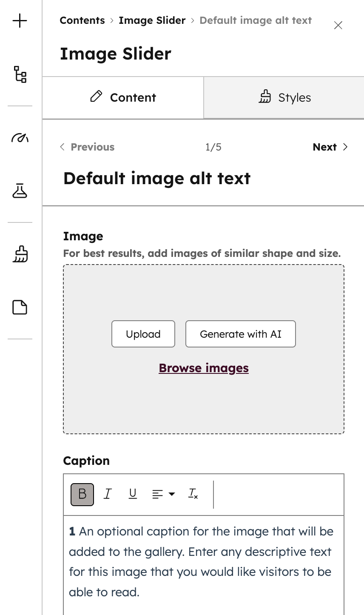
Task: Open the Browse images link
Action: point(203,367)
